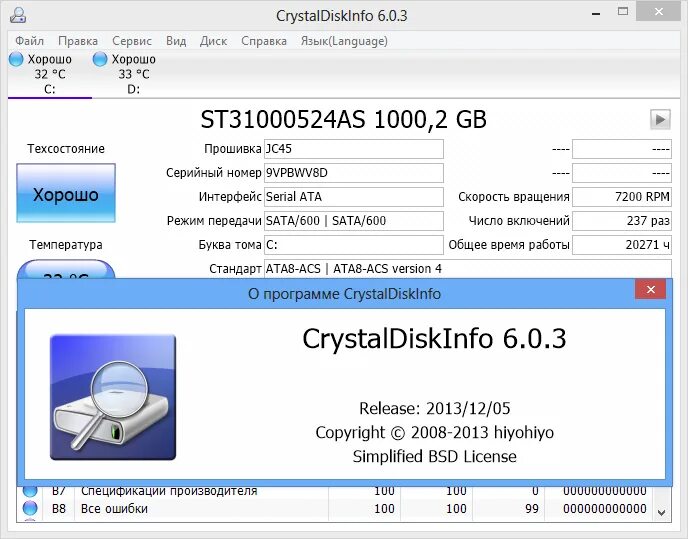The image size is (688, 539).
Task: Open the Правка menu
Action: coord(78,41)
